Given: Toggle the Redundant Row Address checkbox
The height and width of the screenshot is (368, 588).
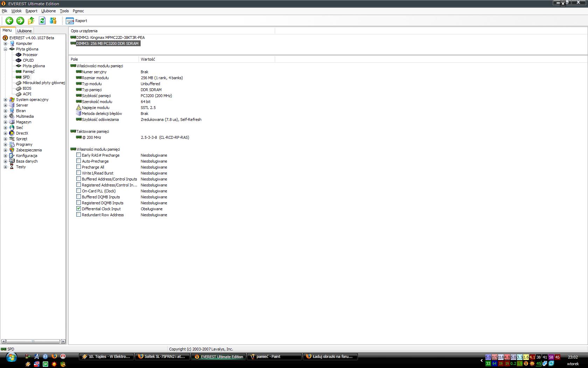Looking at the screenshot, I should (79, 214).
